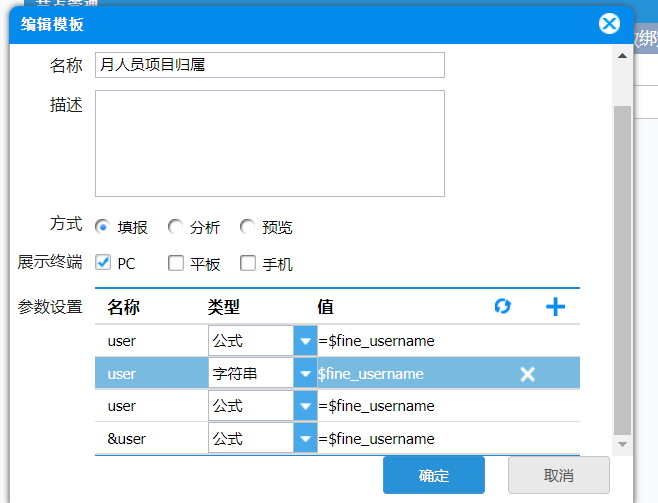
Task: Click the 确定 button
Action: [433, 475]
